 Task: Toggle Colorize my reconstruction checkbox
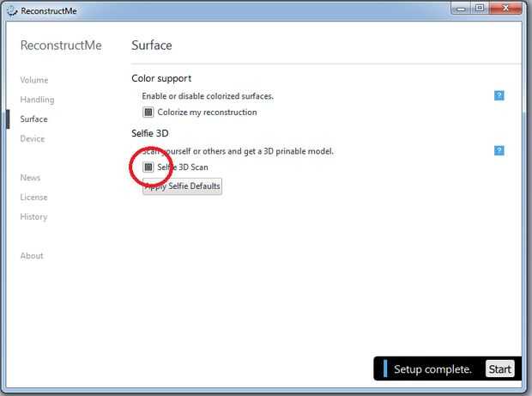coord(148,112)
